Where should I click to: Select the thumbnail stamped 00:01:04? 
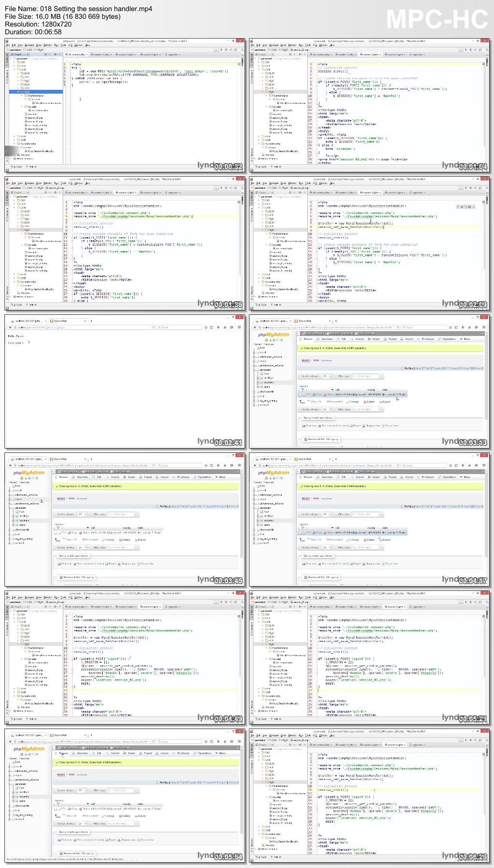tap(370, 105)
